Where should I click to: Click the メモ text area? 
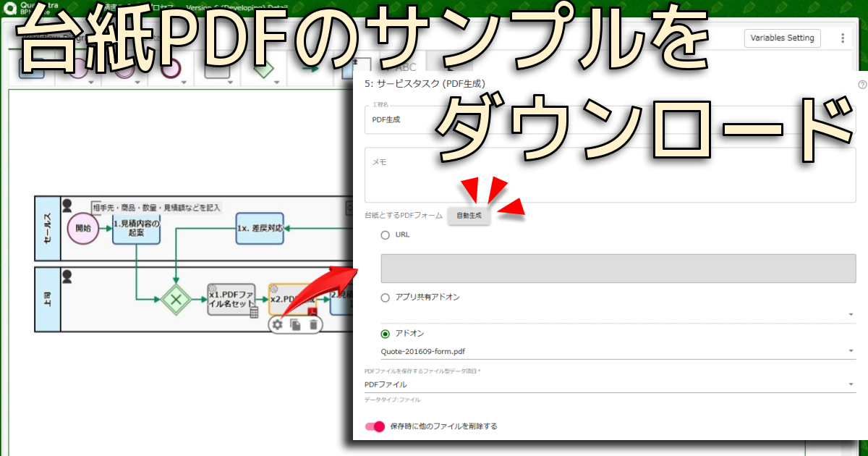point(610,175)
